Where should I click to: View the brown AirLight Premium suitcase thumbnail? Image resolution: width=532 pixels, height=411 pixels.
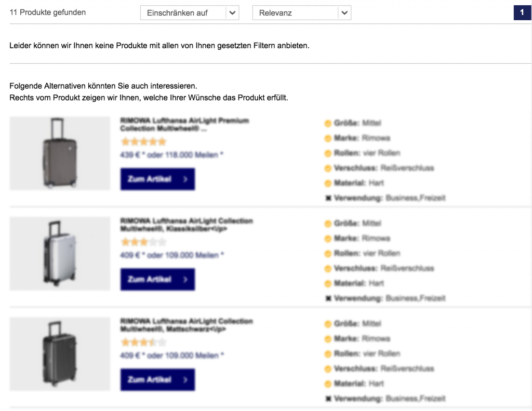60,153
